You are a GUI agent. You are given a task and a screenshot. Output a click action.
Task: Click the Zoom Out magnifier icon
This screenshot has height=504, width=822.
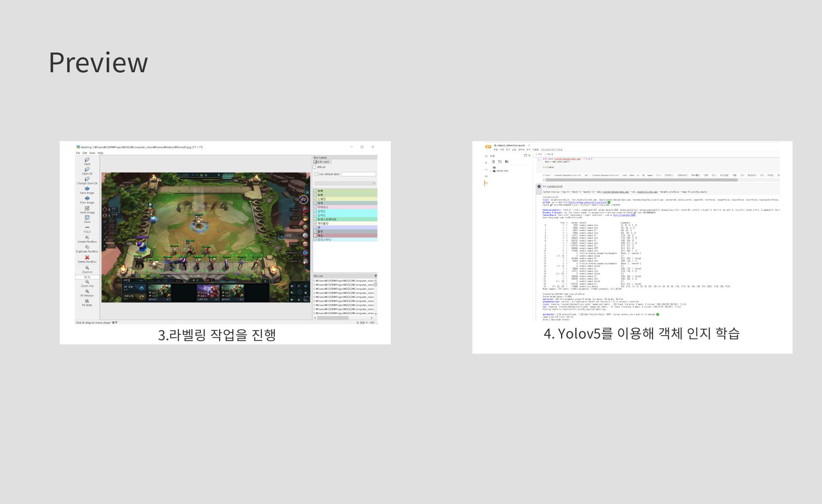click(87, 282)
